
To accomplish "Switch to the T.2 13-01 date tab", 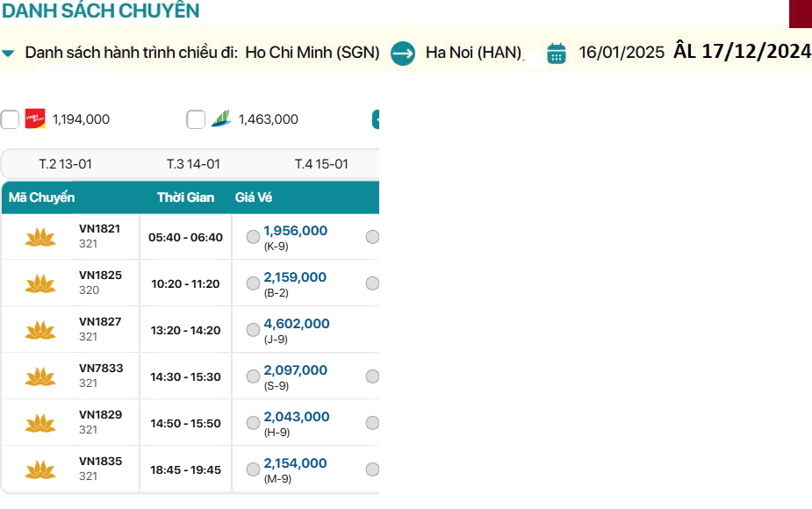I will click(66, 164).
